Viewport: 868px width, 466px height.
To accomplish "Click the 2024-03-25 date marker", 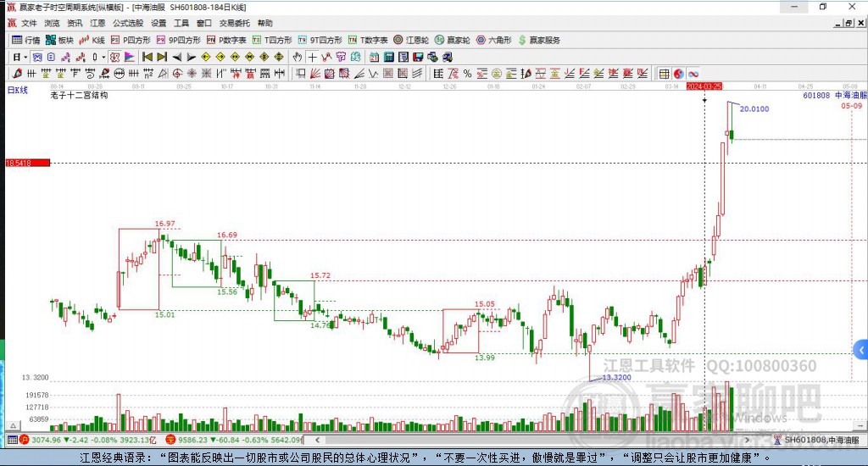I will [x=704, y=86].
